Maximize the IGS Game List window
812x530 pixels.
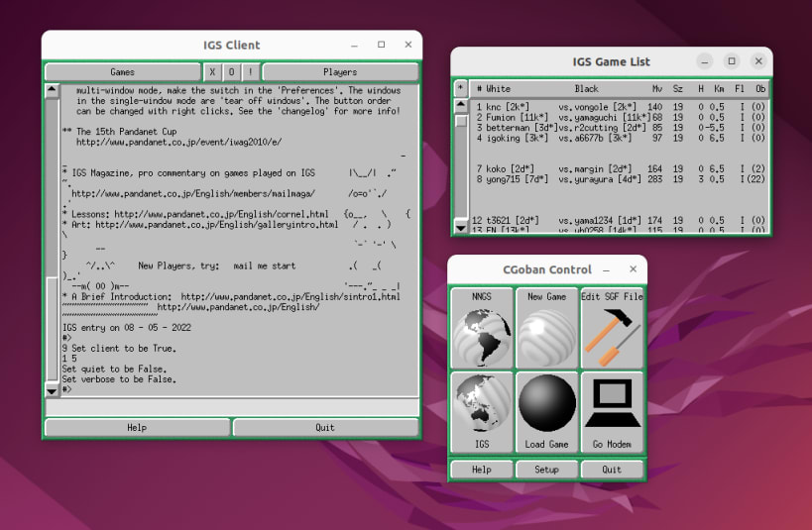point(732,61)
